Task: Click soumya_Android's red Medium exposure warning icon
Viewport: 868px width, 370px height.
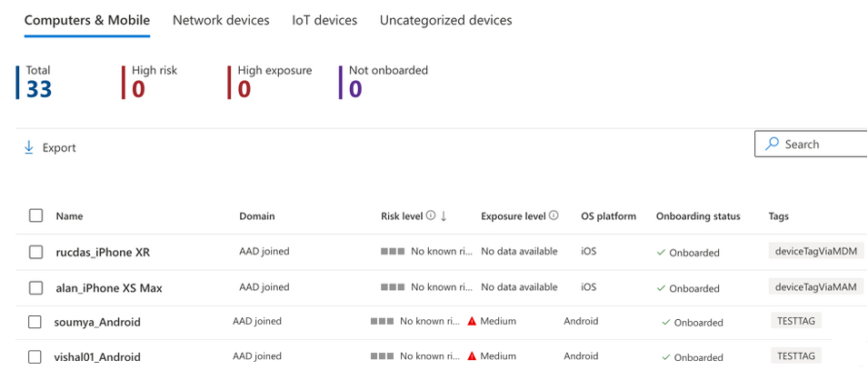Action: click(472, 321)
